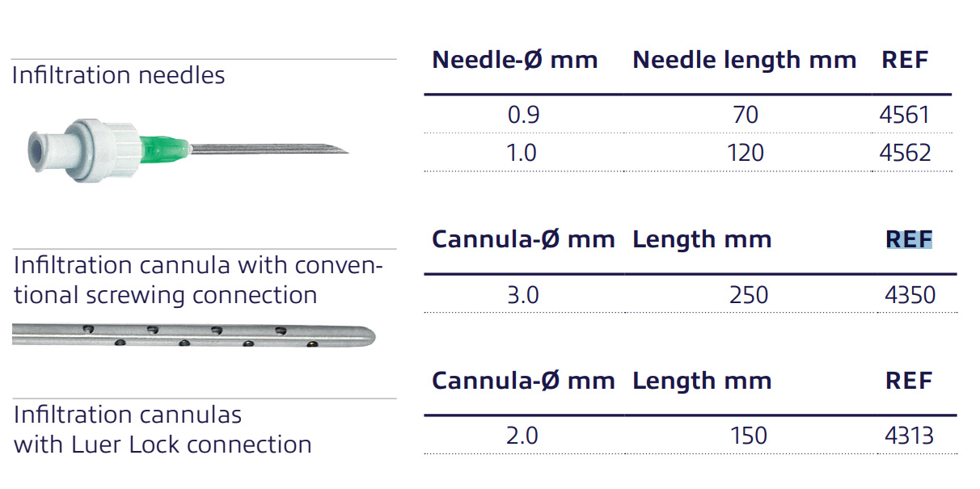The image size is (980, 489).
Task: Click cannula diameter value 2.0
Action: tap(522, 436)
